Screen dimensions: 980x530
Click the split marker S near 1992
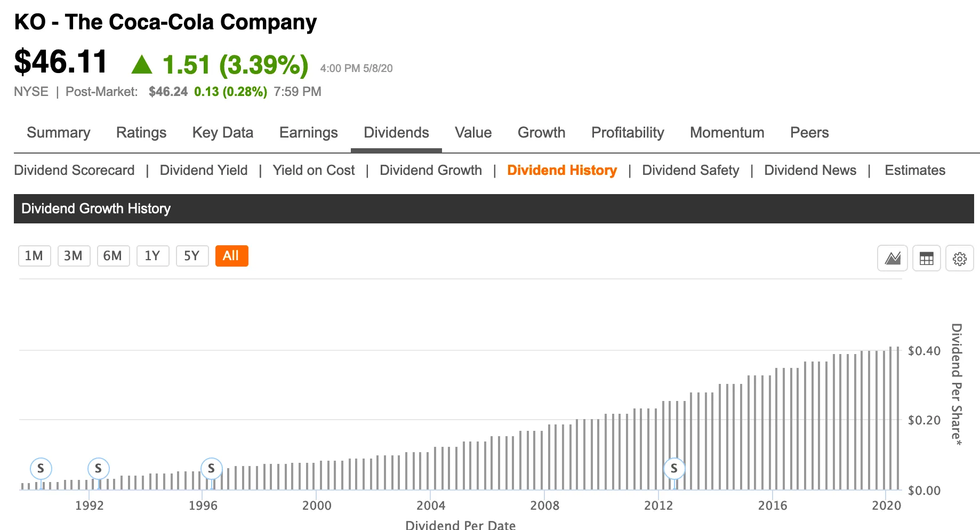[x=98, y=469]
